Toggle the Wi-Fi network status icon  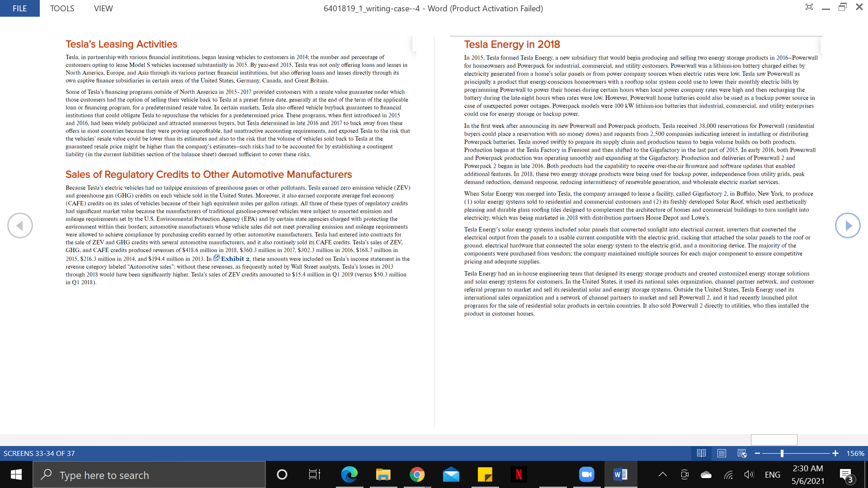728,474
